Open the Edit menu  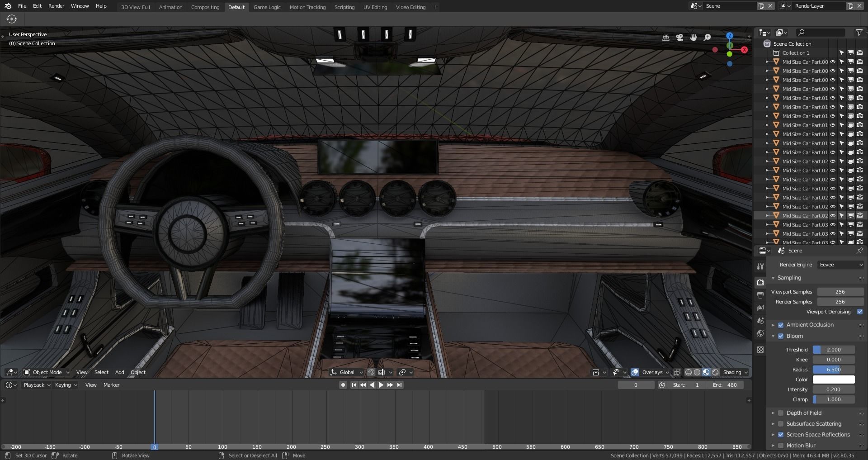(38, 6)
